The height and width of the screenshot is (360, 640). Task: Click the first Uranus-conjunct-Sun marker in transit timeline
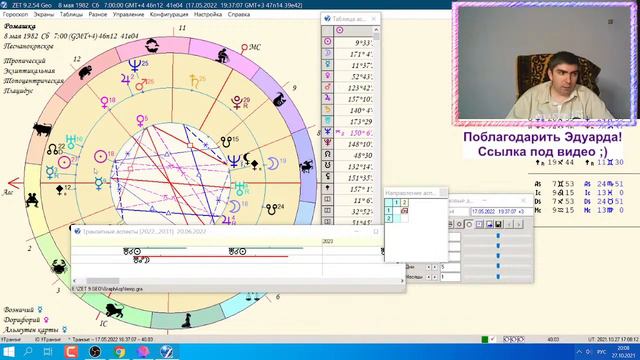pos(132,251)
